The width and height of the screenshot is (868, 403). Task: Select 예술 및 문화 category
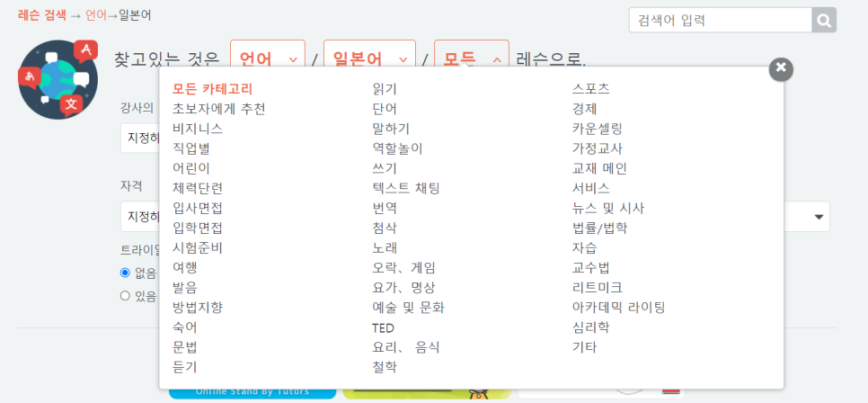point(409,307)
